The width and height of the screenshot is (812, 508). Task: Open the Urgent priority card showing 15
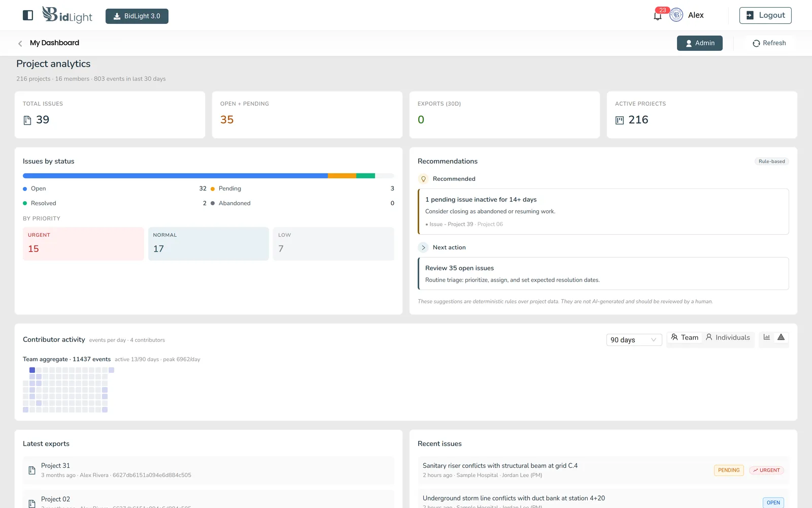pyautogui.click(x=83, y=244)
